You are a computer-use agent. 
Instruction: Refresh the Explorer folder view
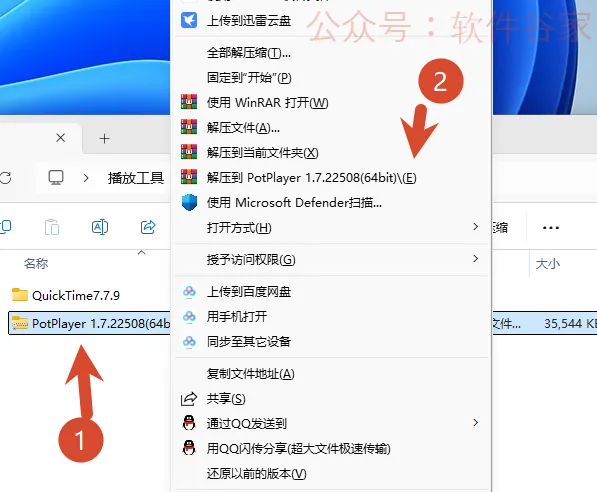pyautogui.click(x=5, y=178)
